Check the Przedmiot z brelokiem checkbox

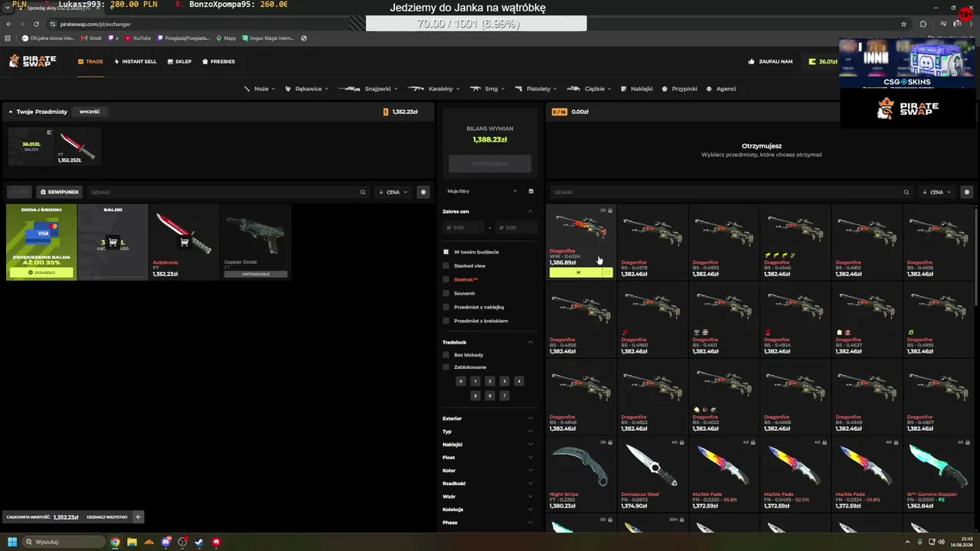coord(446,321)
